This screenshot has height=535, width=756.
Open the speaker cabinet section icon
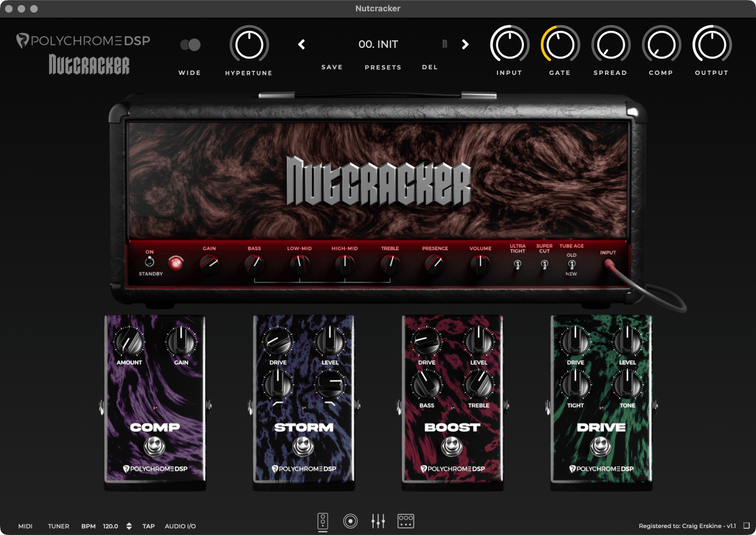tap(350, 521)
